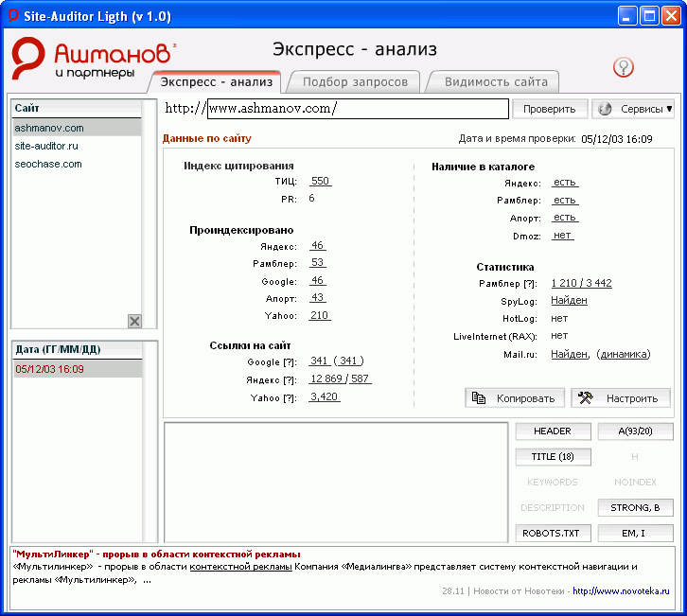Click the ROBOTS.TXT button
The image size is (687, 616).
[553, 533]
